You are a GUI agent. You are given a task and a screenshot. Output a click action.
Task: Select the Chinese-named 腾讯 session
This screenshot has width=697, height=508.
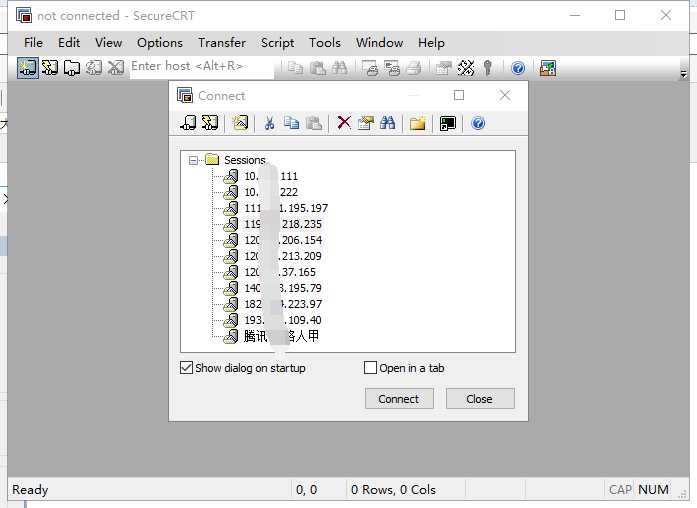pyautogui.click(x=281, y=336)
